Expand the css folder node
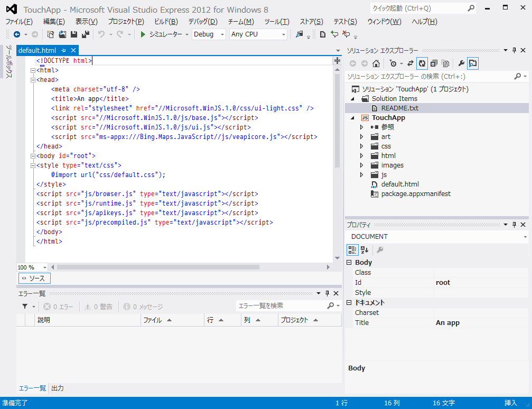Viewport: 532px width, 409px height. coord(361,146)
